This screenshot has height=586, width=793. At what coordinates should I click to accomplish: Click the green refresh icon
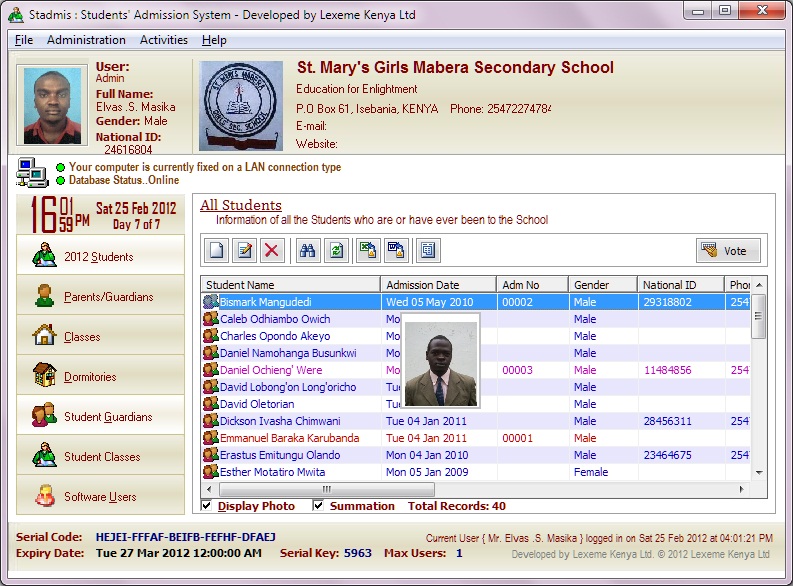(x=336, y=250)
